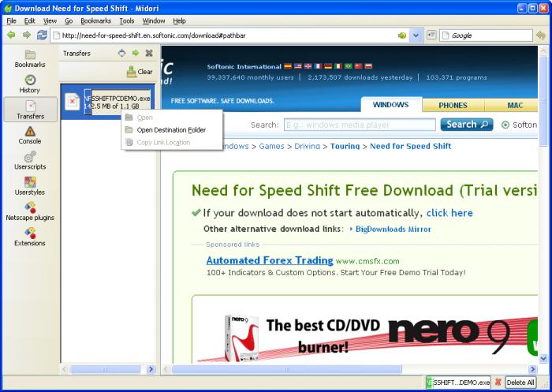Click the German flag icon
Viewport: 552px width, 392px height.
coord(328,66)
